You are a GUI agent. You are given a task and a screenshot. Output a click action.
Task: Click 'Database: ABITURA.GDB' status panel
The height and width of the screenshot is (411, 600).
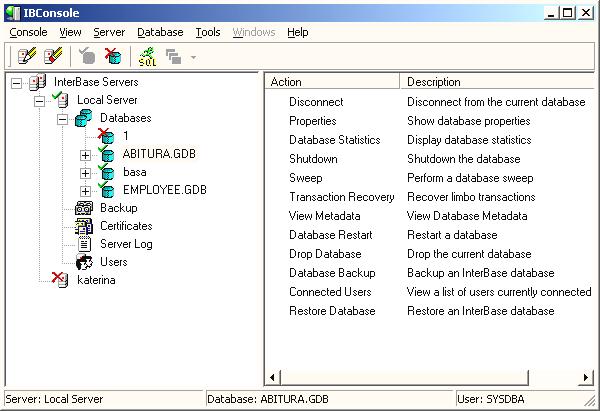329,399
